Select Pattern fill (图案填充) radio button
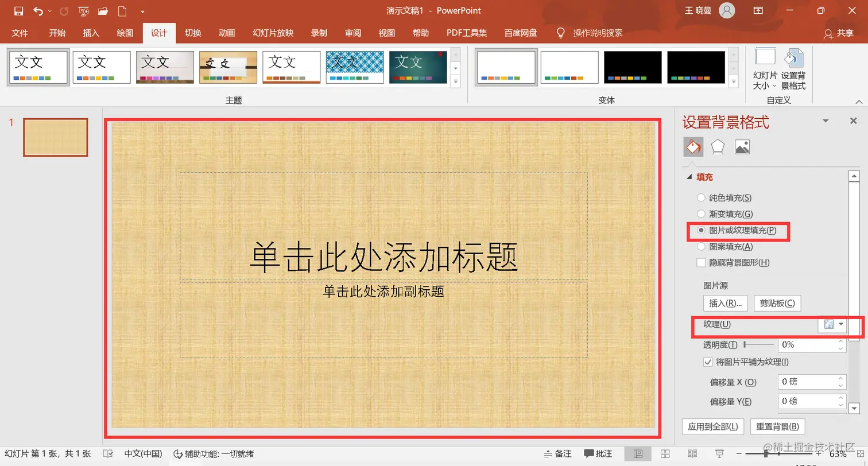Screen dimensions: 868x466 701,246
